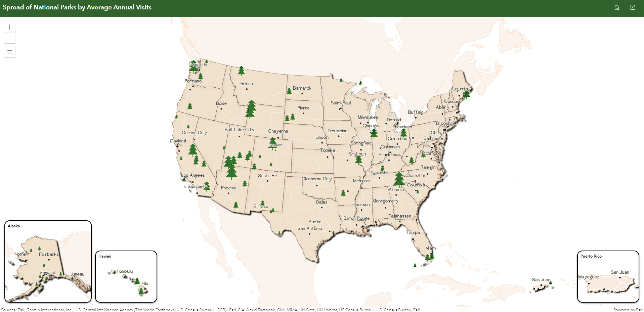The height and width of the screenshot is (312, 644).
Task: Click the Des Moines label
Action: coord(338,131)
